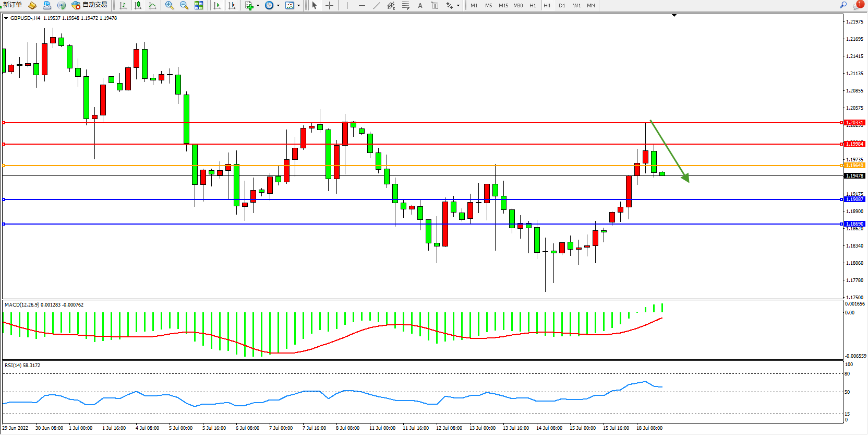Draw a horizontal line tool

coord(361,5)
